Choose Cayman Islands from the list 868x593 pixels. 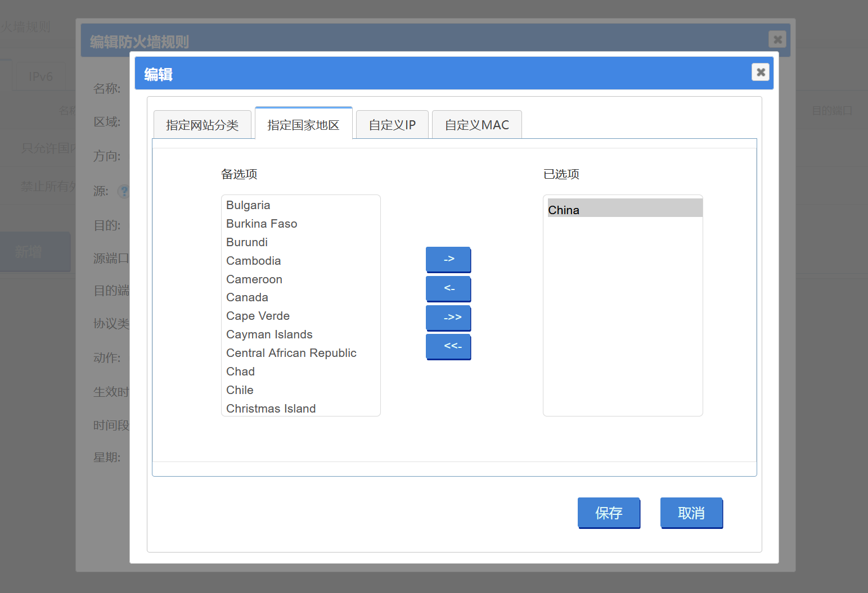(x=269, y=334)
